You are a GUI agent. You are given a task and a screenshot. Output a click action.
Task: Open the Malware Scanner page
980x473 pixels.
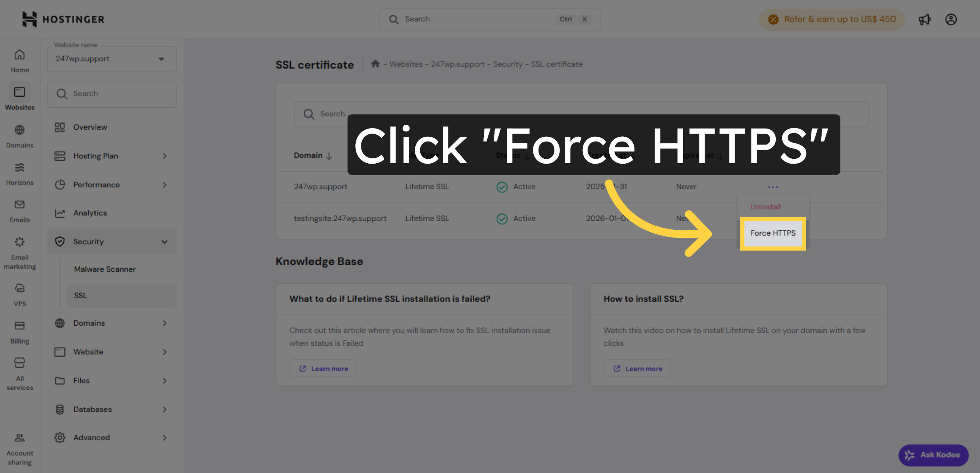coord(105,269)
